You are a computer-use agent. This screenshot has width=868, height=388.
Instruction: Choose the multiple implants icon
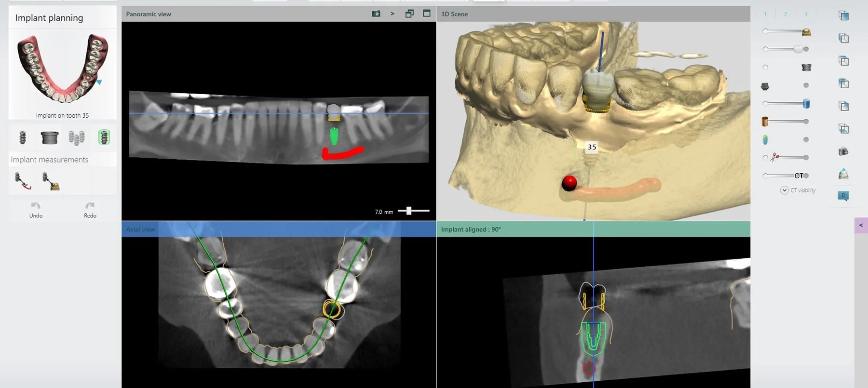coord(77,138)
